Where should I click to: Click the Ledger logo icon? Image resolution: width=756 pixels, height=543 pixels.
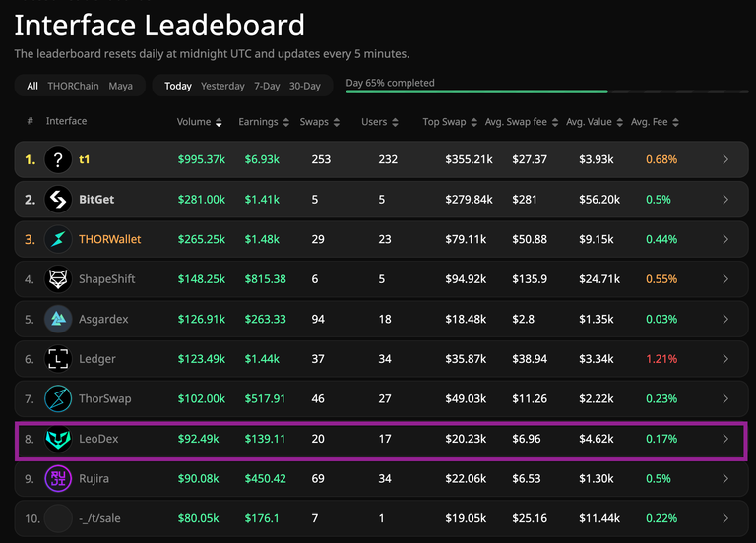pos(58,359)
